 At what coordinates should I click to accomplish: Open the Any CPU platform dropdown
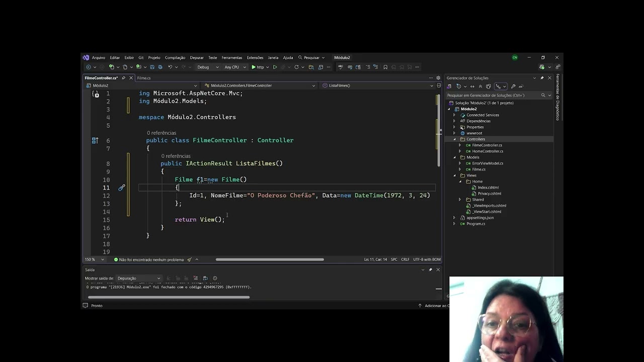point(235,67)
